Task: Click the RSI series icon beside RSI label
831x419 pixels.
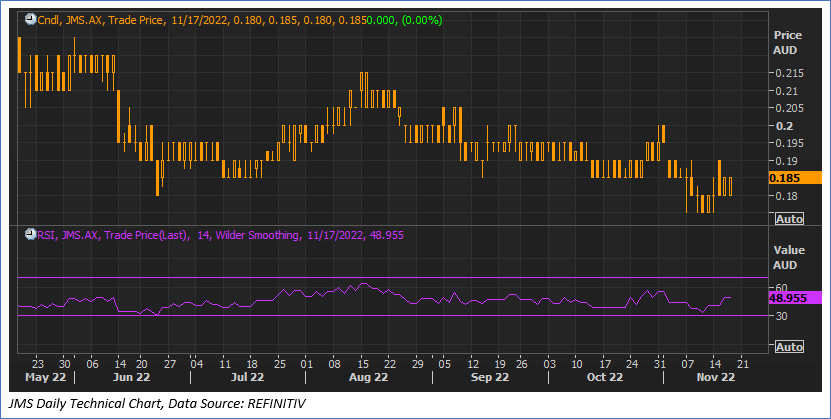Action: point(30,235)
